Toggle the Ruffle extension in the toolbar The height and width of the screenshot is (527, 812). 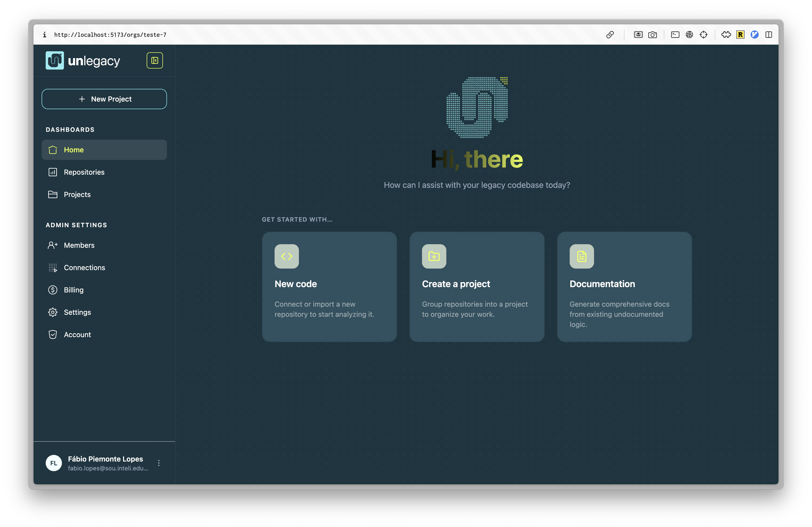[x=740, y=35]
